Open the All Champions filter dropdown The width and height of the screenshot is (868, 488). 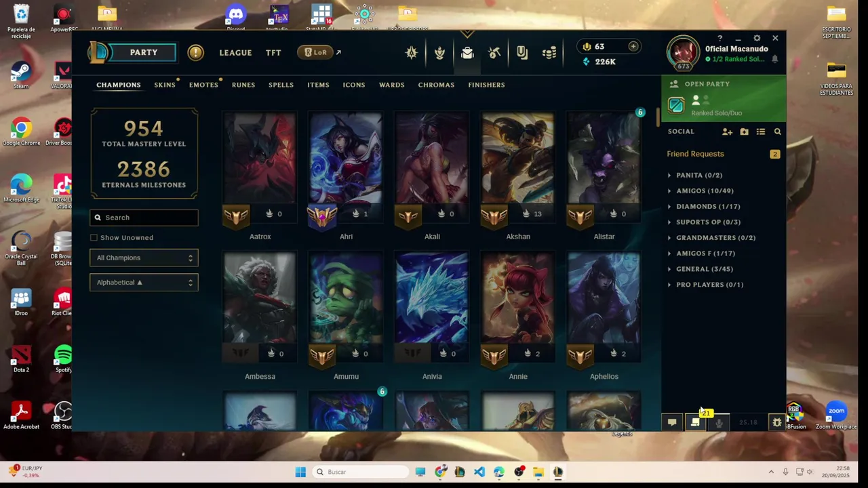click(144, 258)
